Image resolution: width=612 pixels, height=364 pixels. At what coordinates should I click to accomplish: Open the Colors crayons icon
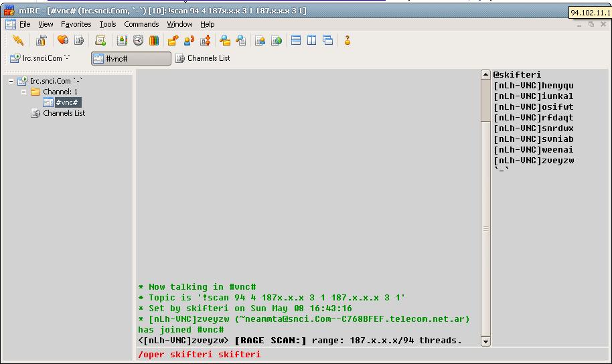point(154,40)
